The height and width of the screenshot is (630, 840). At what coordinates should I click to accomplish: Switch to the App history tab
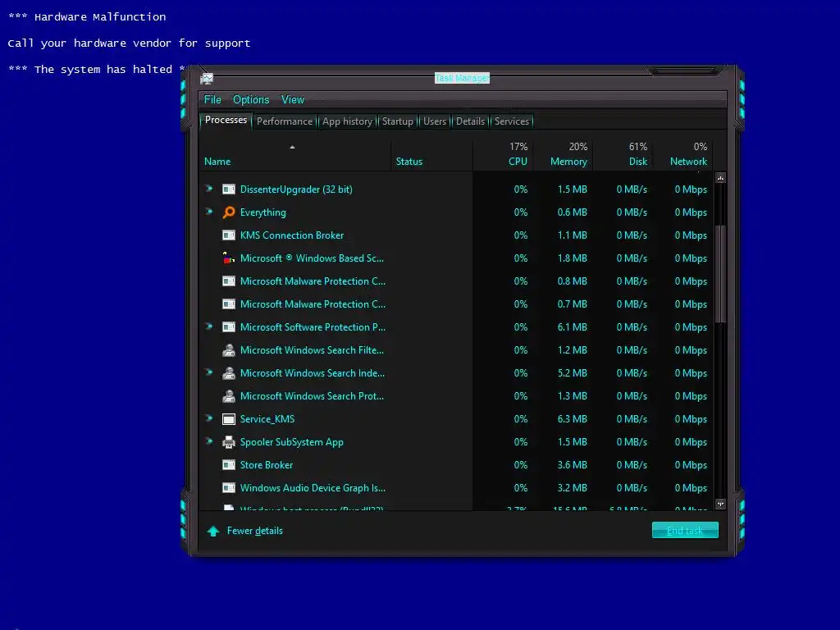coord(347,121)
